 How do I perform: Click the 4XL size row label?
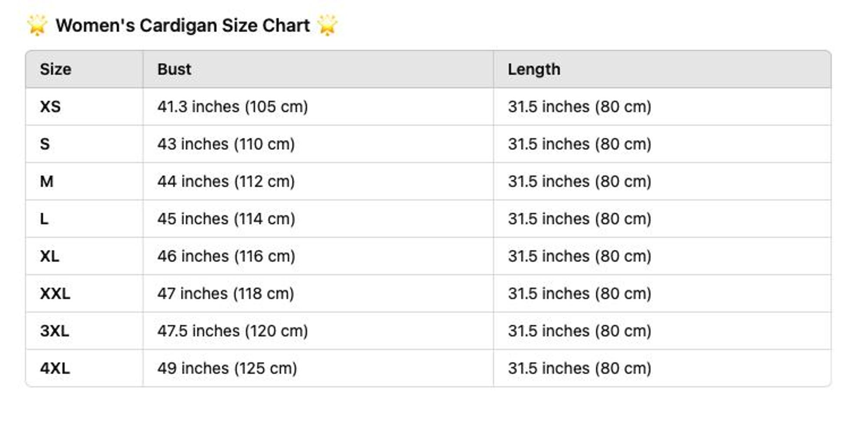pos(55,368)
